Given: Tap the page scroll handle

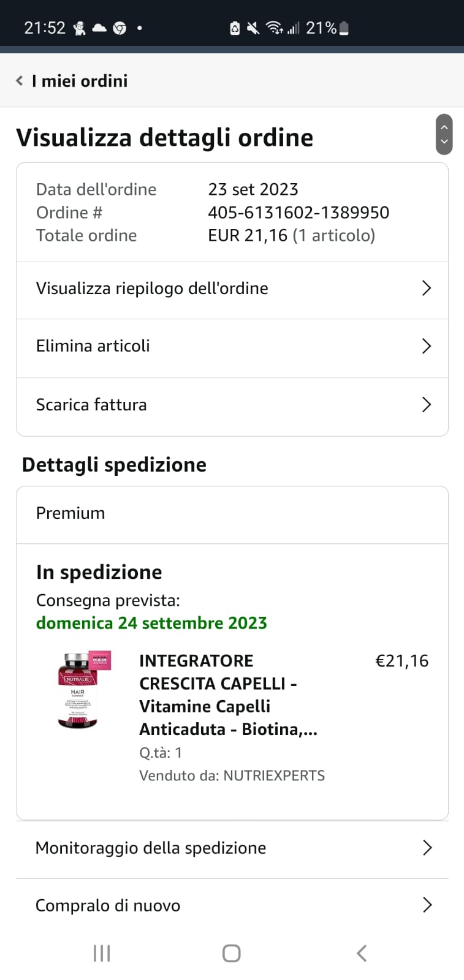Looking at the screenshot, I should click(444, 134).
